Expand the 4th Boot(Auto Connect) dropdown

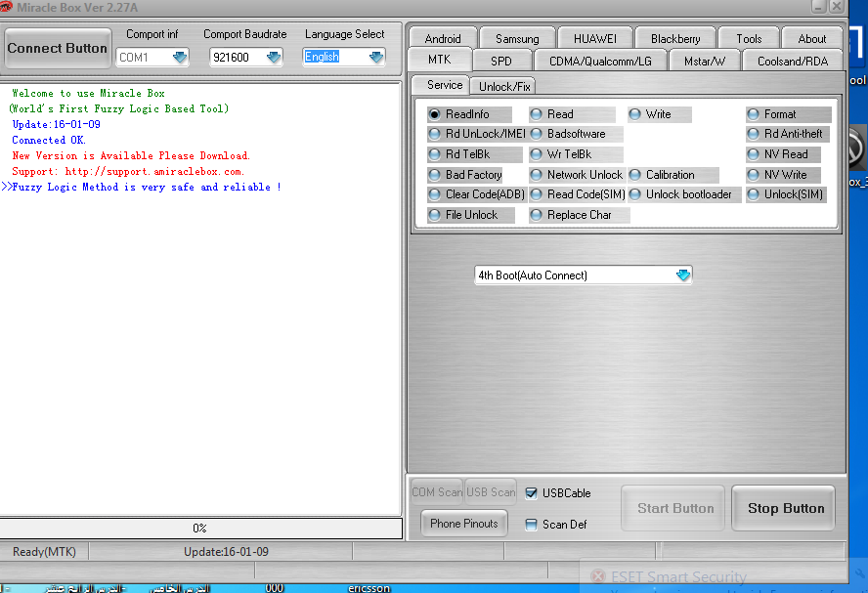[x=683, y=275]
